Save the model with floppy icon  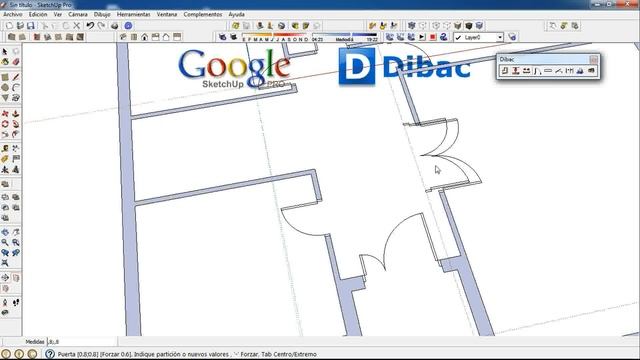click(31, 26)
